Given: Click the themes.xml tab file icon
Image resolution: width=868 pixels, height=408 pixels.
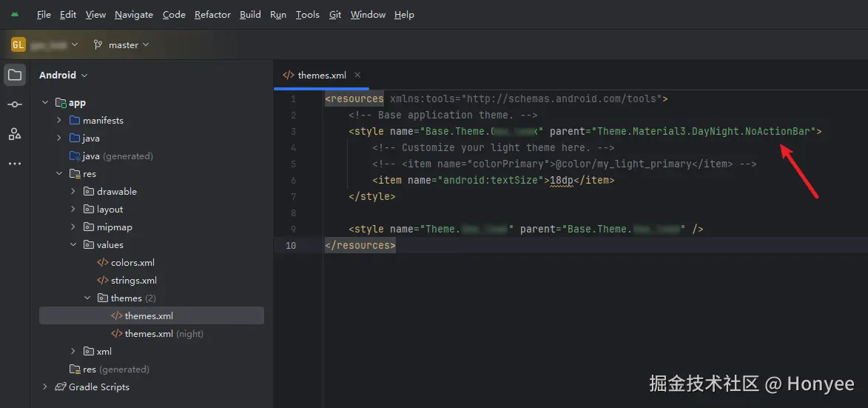Looking at the screenshot, I should click(x=289, y=76).
